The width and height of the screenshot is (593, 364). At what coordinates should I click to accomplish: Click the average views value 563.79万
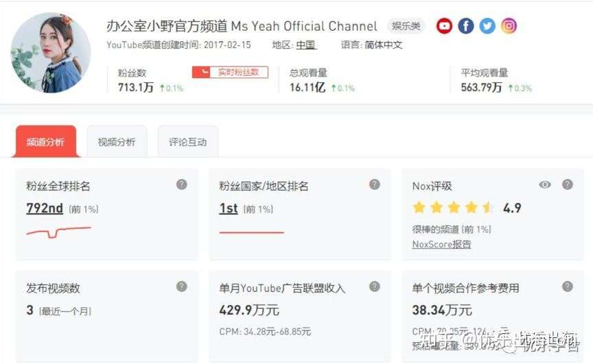pyautogui.click(x=481, y=88)
